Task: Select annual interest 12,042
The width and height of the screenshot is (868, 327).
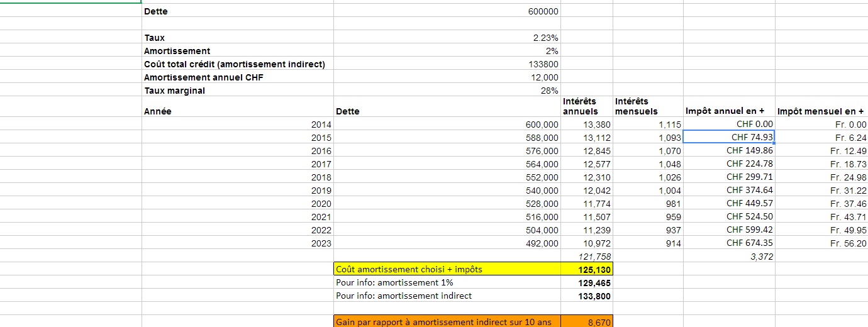Action: tap(586, 191)
